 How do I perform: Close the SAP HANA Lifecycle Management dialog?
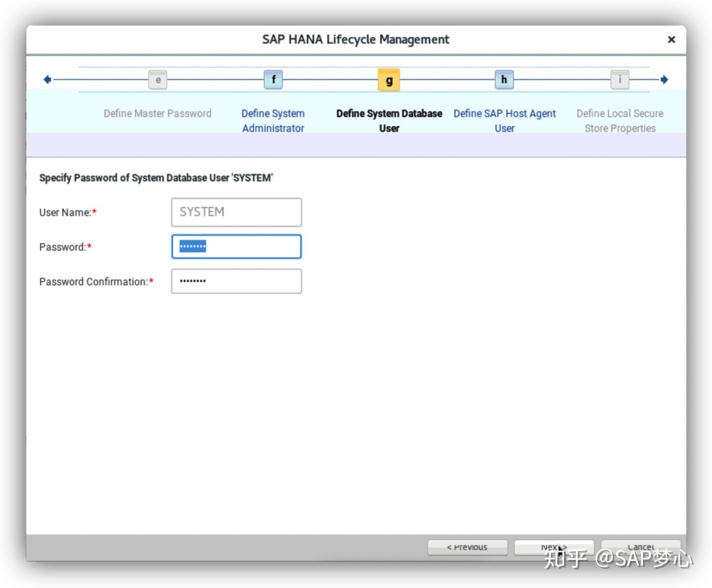point(671,40)
